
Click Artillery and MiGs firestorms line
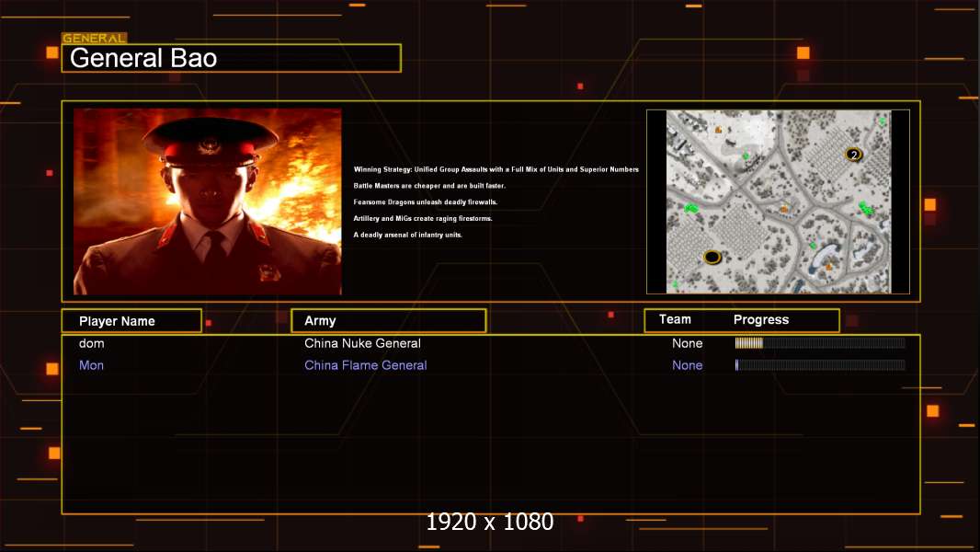(423, 218)
